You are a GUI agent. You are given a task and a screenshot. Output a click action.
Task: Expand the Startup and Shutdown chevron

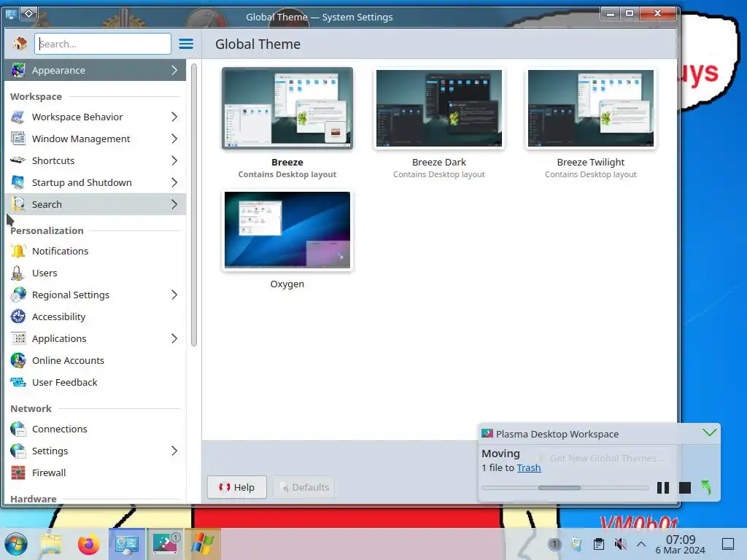click(x=174, y=182)
